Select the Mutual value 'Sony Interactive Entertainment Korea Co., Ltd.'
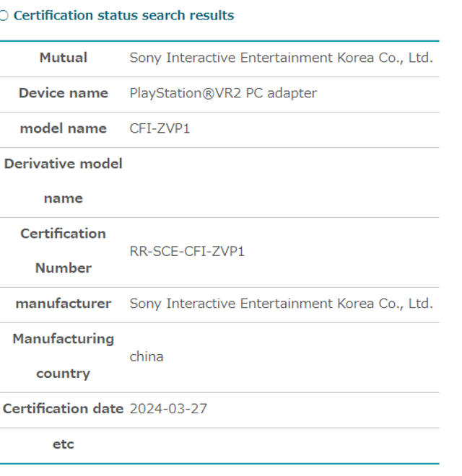The image size is (462, 476). coord(281,58)
